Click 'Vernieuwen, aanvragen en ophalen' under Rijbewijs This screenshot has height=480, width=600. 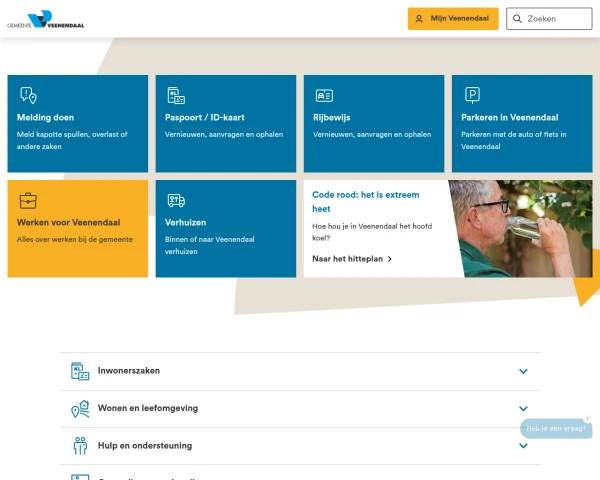[372, 134]
